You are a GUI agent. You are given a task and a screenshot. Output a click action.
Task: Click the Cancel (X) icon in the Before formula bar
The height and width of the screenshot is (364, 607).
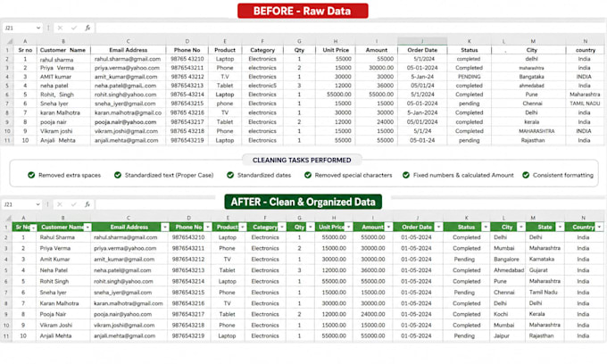point(60,28)
